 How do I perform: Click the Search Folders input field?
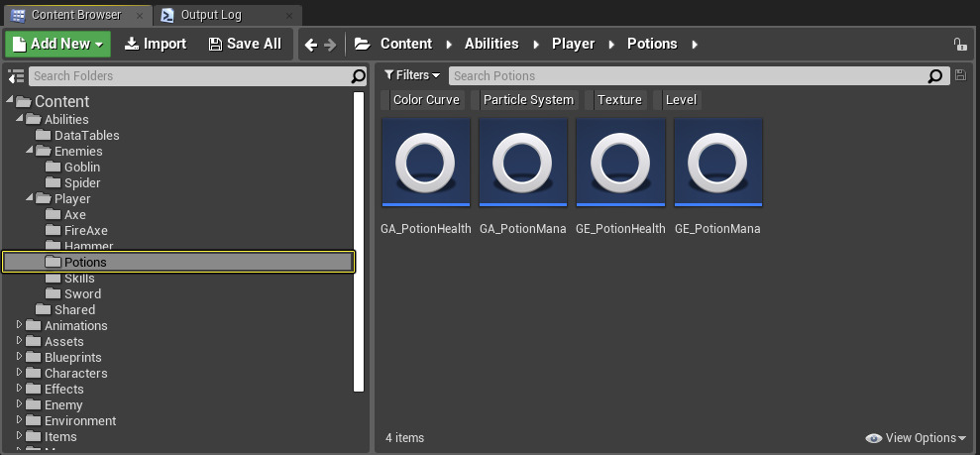coord(188,76)
